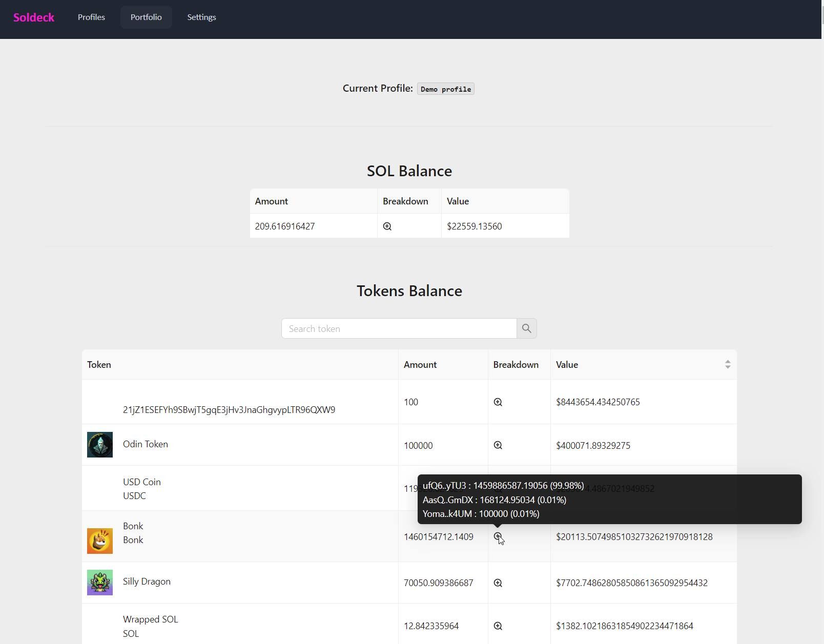
Task: Show breakdown for Wrapped SOL
Action: (x=498, y=626)
